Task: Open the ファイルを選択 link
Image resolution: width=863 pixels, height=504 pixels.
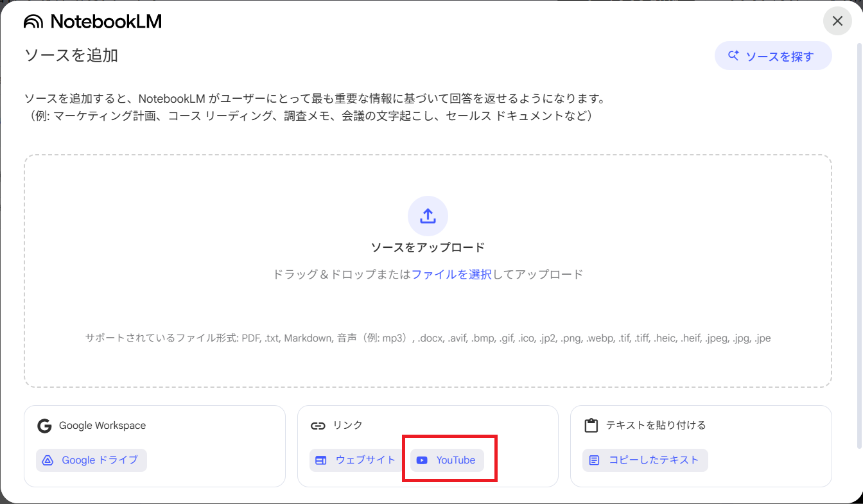Action: coord(451,274)
